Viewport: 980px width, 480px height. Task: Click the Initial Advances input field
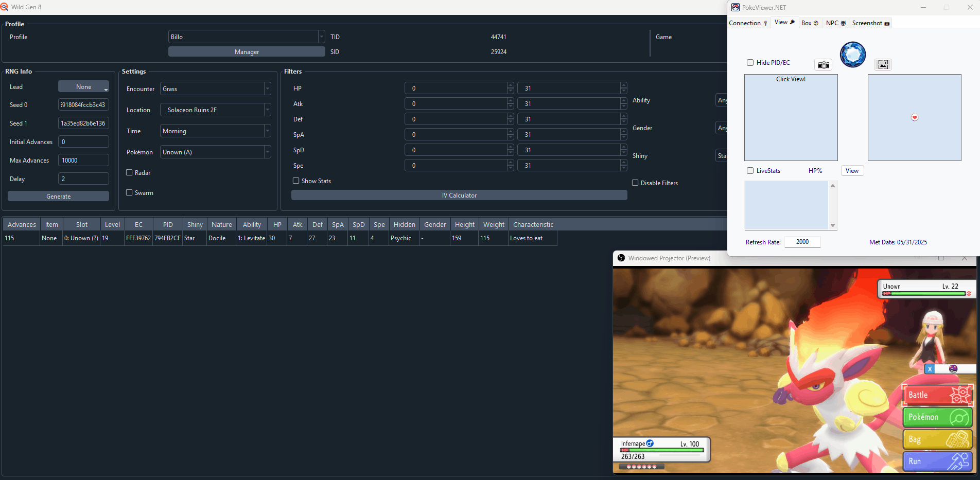click(83, 142)
